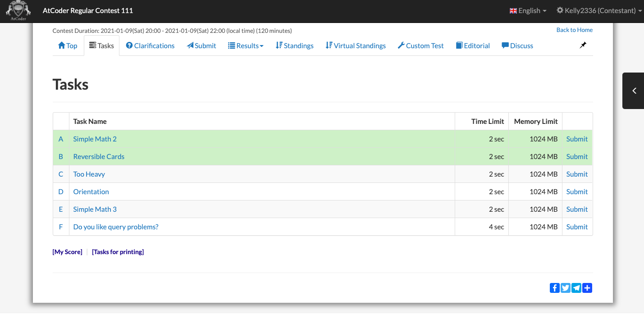Click the Back to Home link
This screenshot has height=319, width=644.
574,30
